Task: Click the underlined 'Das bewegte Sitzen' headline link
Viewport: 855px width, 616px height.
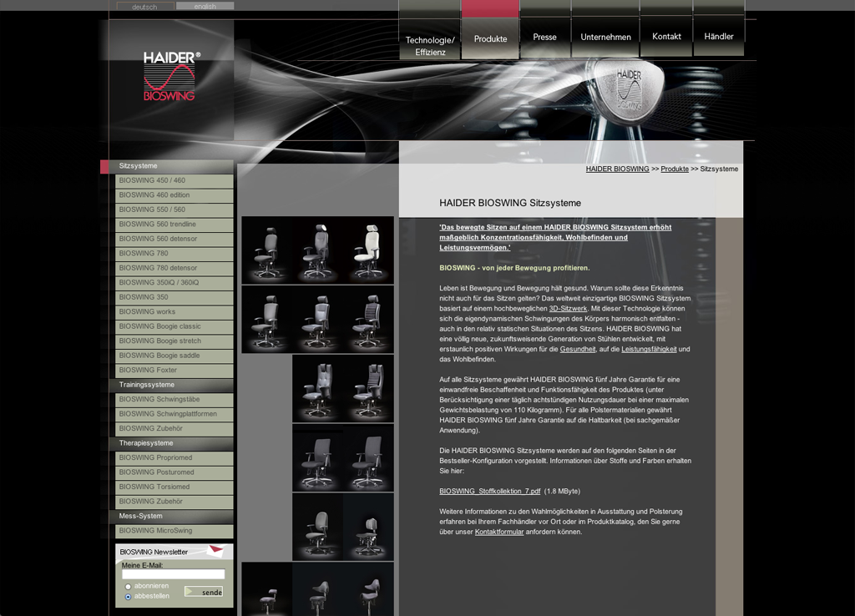Action: [x=555, y=237]
